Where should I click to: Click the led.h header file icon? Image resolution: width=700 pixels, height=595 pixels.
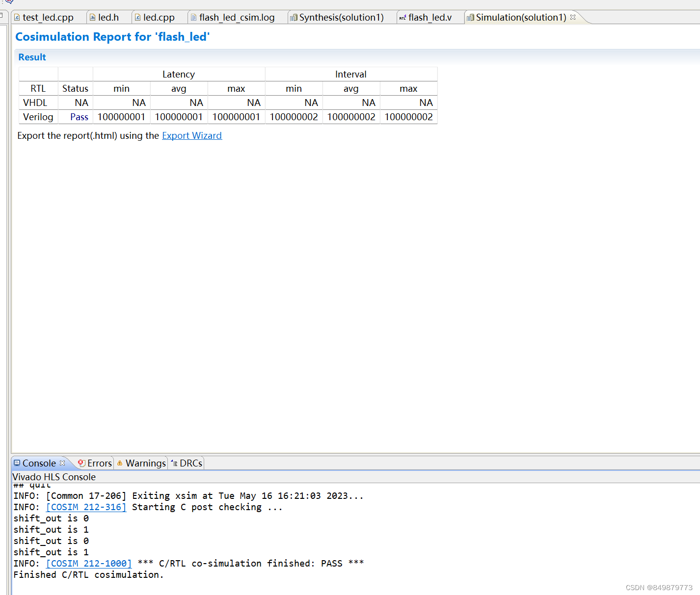[92, 18]
